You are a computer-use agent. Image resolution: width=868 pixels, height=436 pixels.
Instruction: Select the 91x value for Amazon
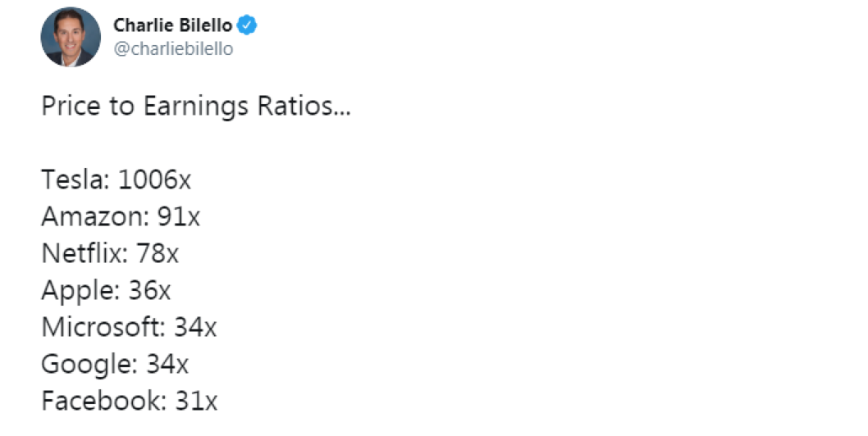point(178,216)
